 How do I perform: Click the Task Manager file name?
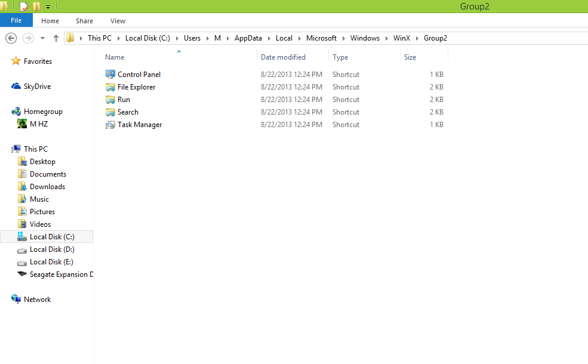pyautogui.click(x=140, y=125)
